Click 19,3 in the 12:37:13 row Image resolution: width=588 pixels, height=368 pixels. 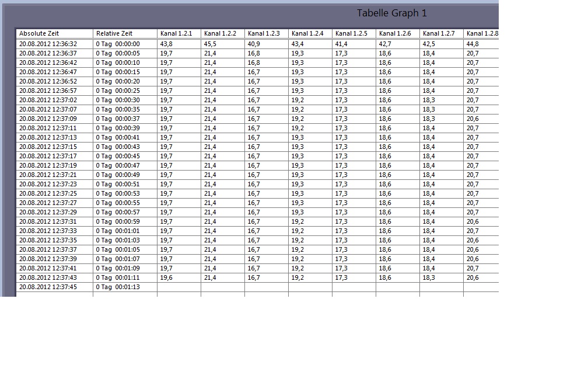click(x=310, y=137)
